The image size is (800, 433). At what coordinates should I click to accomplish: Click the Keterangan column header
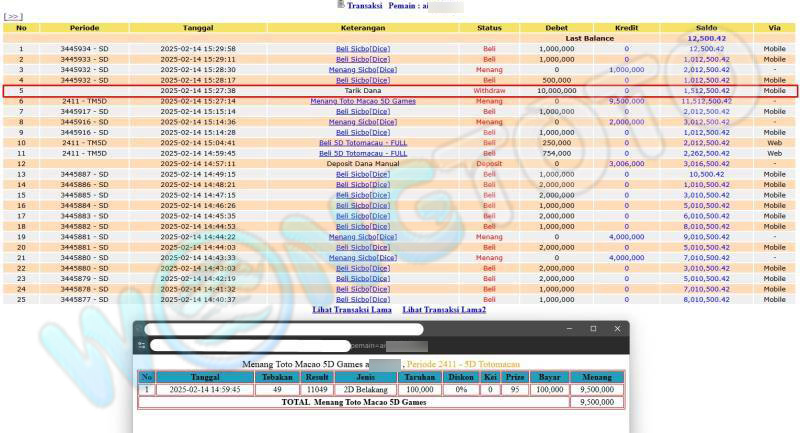pos(362,27)
